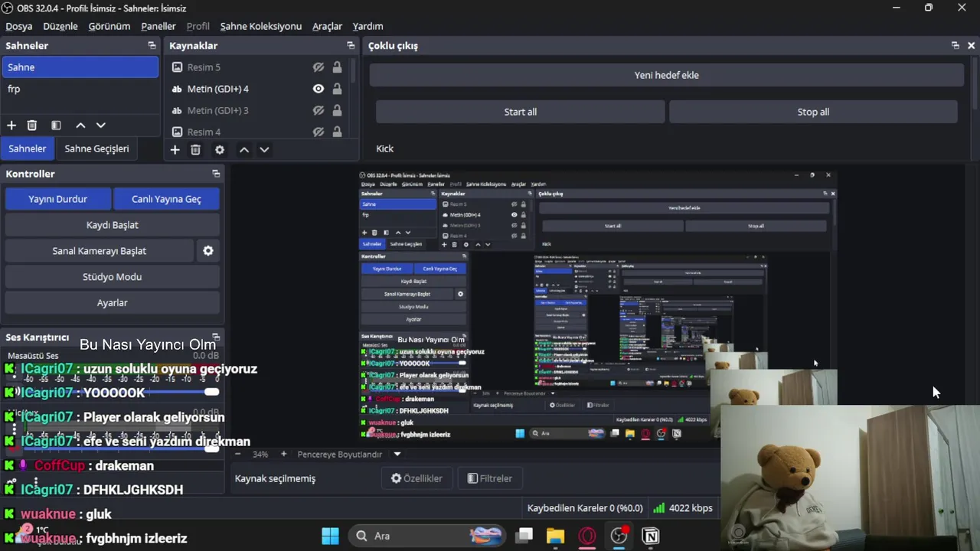
Task: Open the Düzenle menu
Action: (60, 26)
